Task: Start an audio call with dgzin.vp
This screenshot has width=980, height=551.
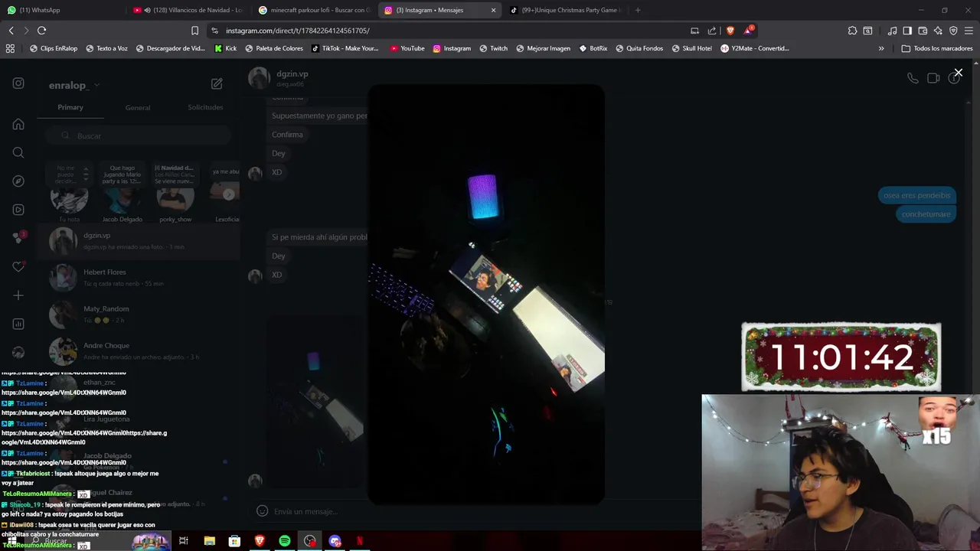Action: [913, 78]
